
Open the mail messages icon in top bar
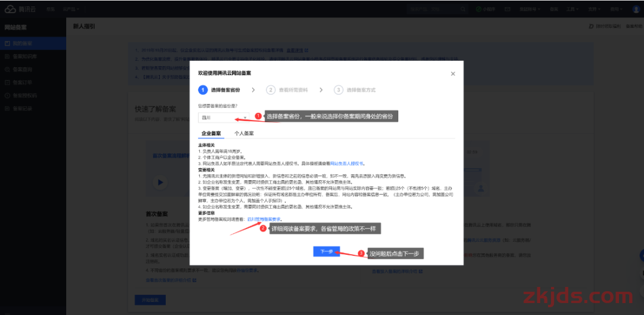pyautogui.click(x=507, y=9)
